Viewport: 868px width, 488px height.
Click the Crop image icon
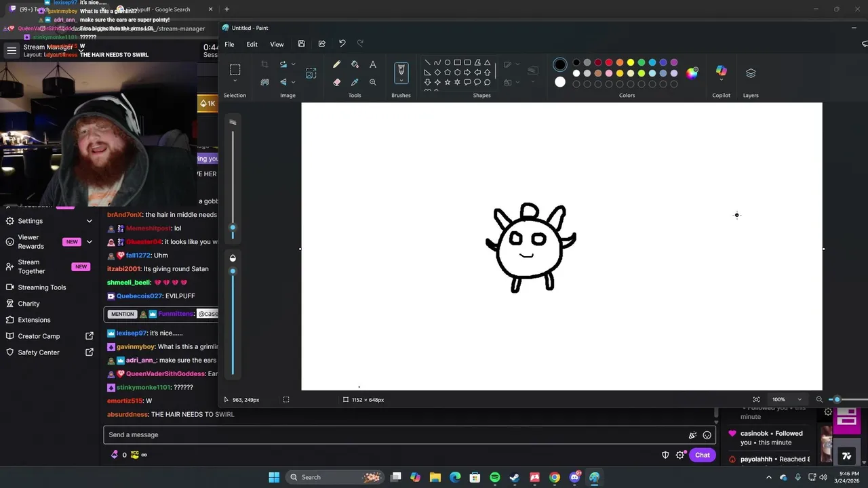coord(264,64)
